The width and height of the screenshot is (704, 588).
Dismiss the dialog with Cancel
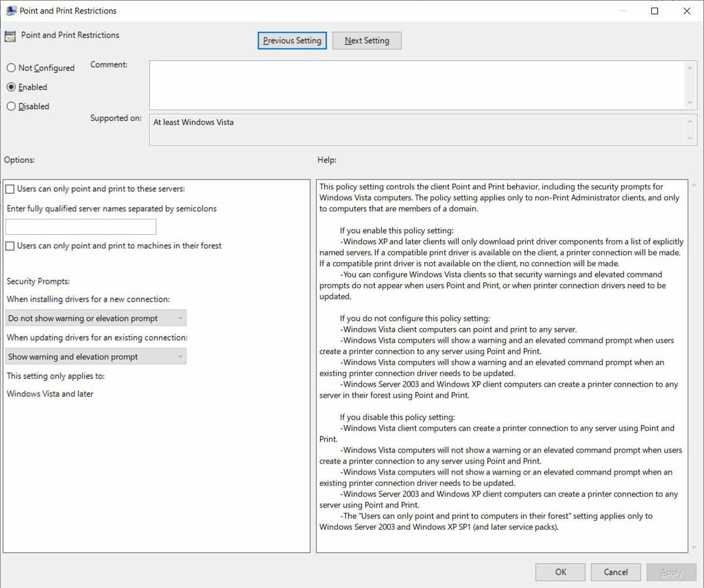tap(615, 572)
